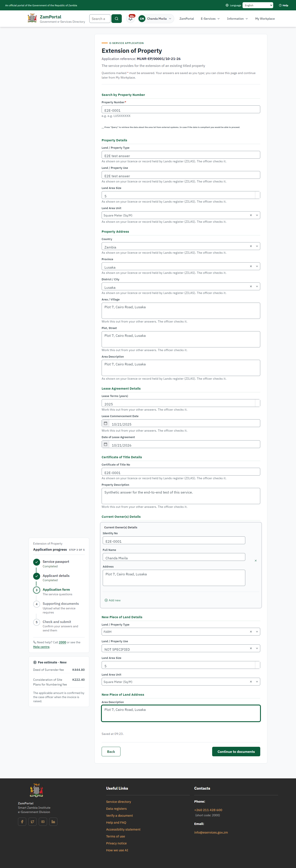Click the Property Number input field

pyautogui.click(x=181, y=110)
